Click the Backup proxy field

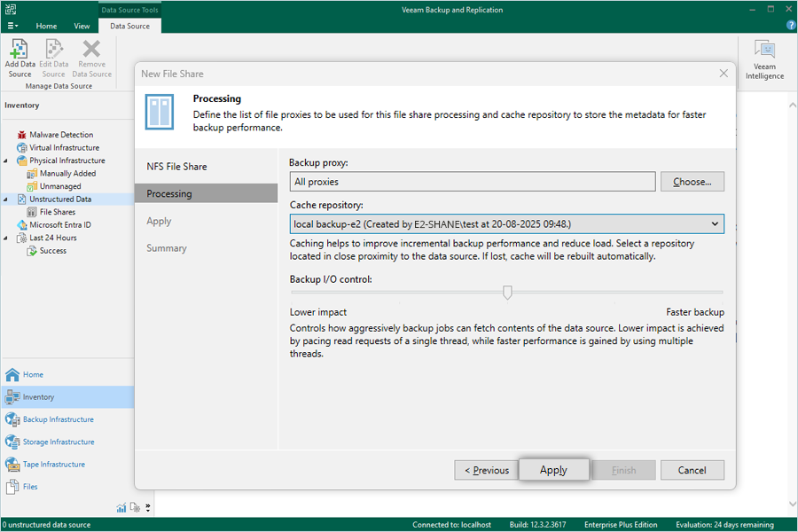pos(473,182)
